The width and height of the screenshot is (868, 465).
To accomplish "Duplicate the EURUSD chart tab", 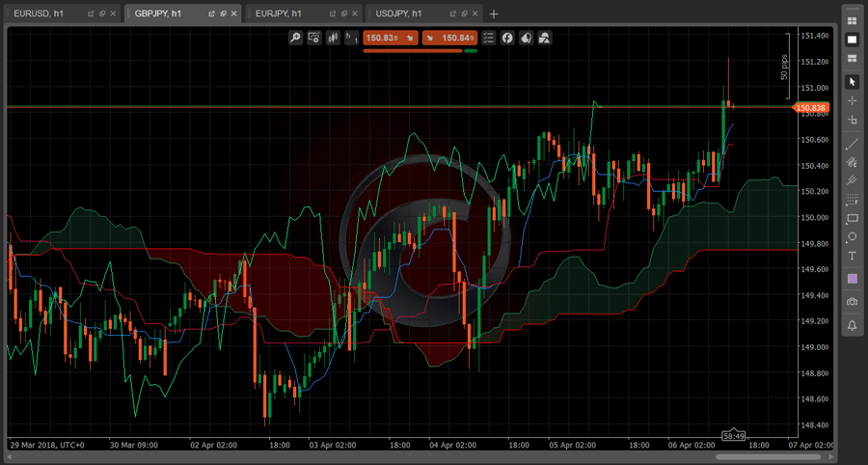I will click(x=102, y=14).
